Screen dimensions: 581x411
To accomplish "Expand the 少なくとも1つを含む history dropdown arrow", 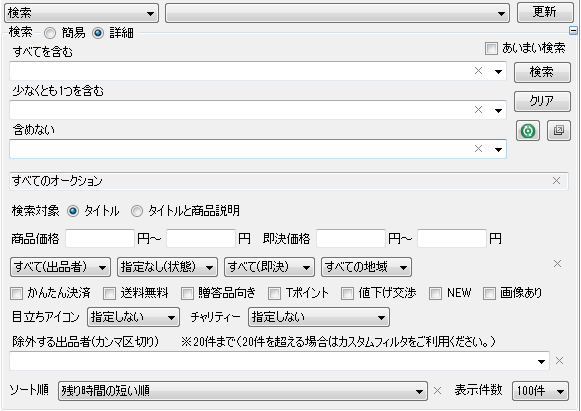I will pos(498,110).
